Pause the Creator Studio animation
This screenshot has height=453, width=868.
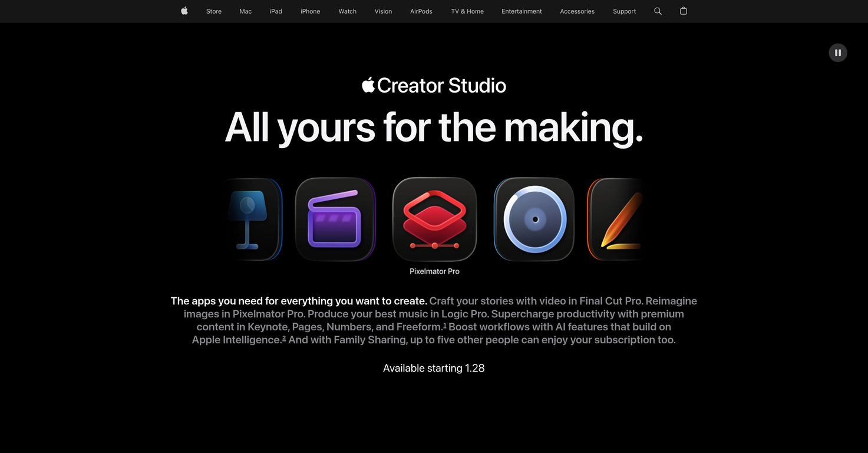click(x=837, y=52)
